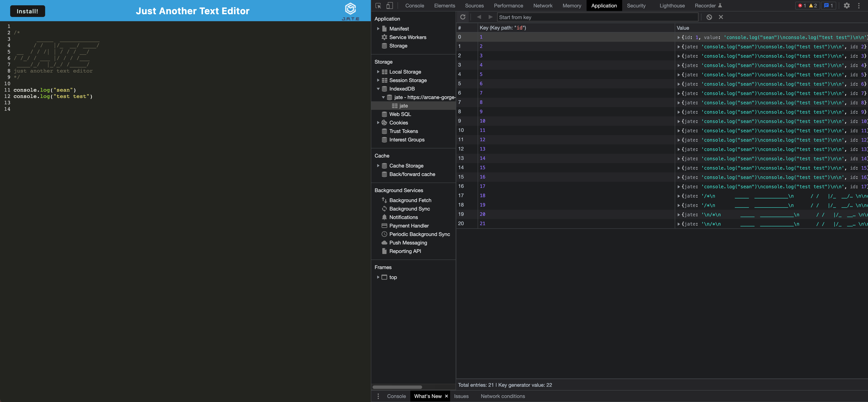Click the Install! button
Viewport: 868px width, 402px height.
[27, 11]
